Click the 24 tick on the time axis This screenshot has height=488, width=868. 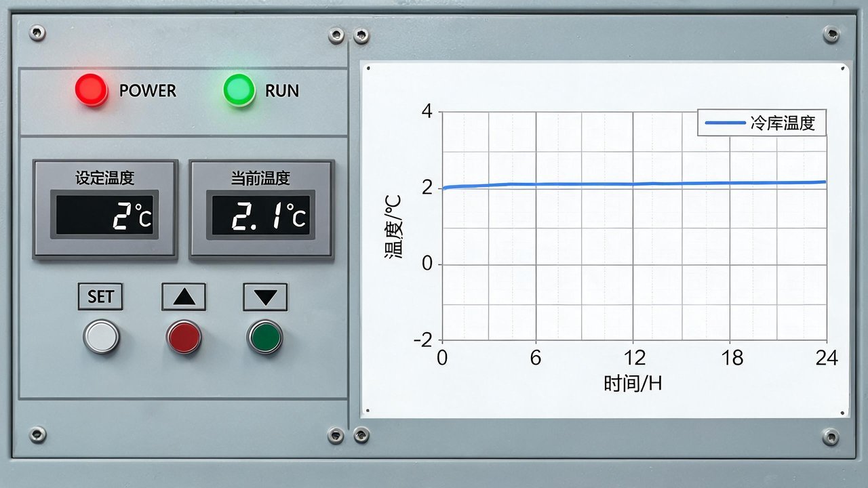pyautogui.click(x=827, y=359)
